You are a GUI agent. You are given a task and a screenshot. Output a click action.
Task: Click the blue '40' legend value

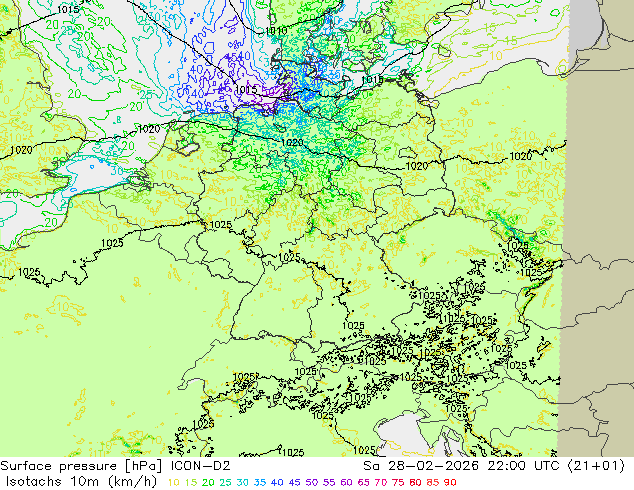[277, 482]
